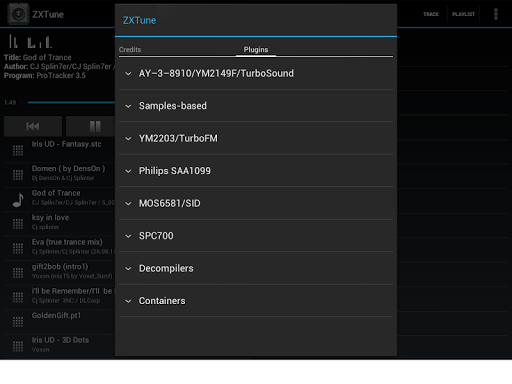Expand the Decompilers plugin group
This screenshot has height=384, width=512.
coord(256,268)
